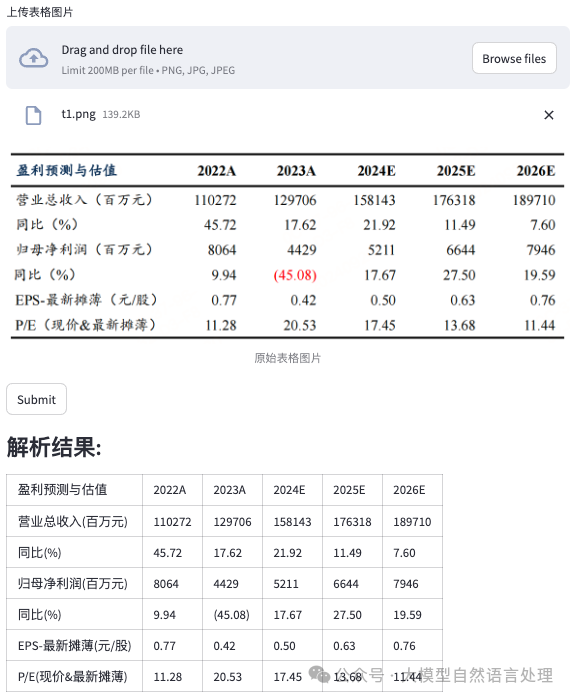This screenshot has width=571, height=698.
Task: Remove the uploaded t1.png file
Action: (549, 115)
